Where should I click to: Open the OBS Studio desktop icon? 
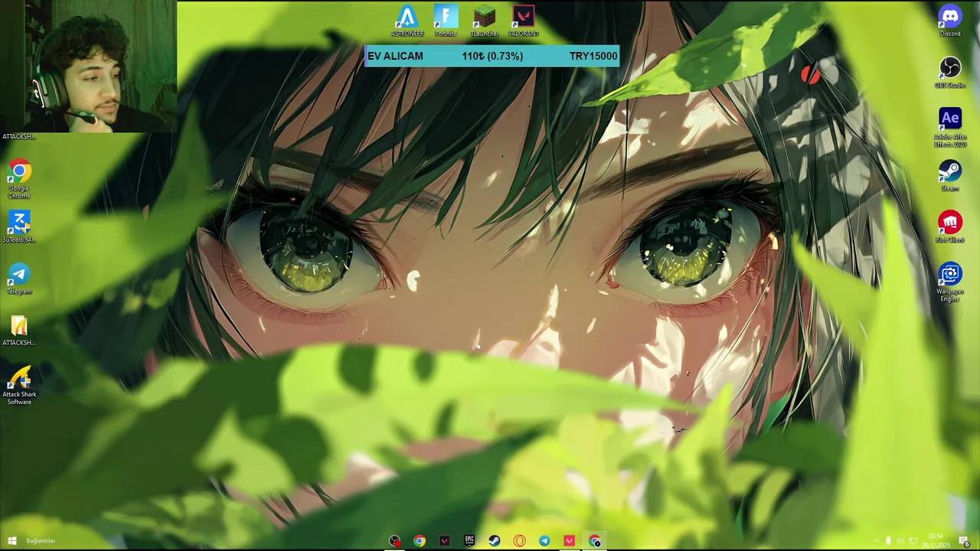950,73
